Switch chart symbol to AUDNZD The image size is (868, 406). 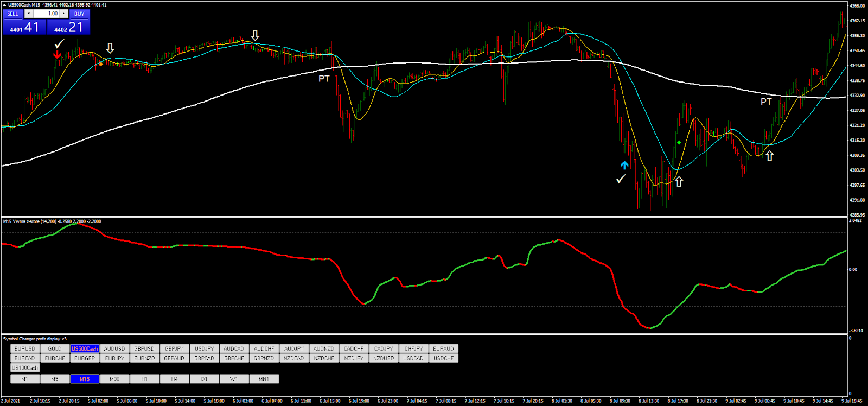point(324,348)
